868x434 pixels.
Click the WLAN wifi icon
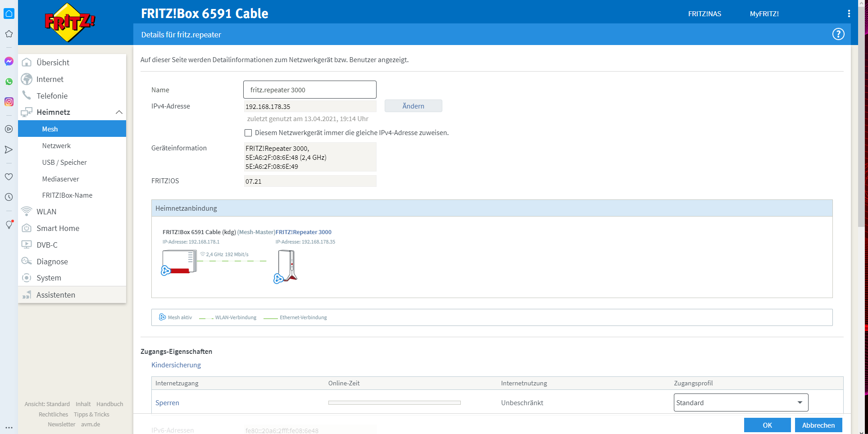click(27, 211)
